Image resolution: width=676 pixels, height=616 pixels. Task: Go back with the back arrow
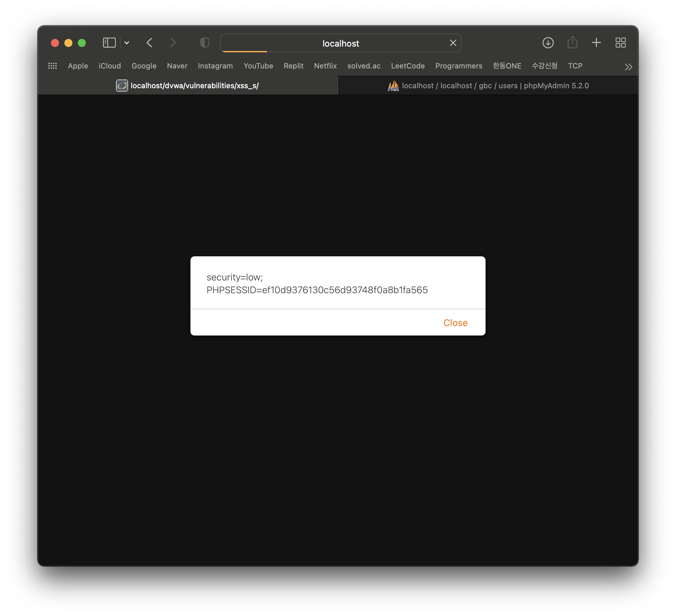[x=150, y=43]
